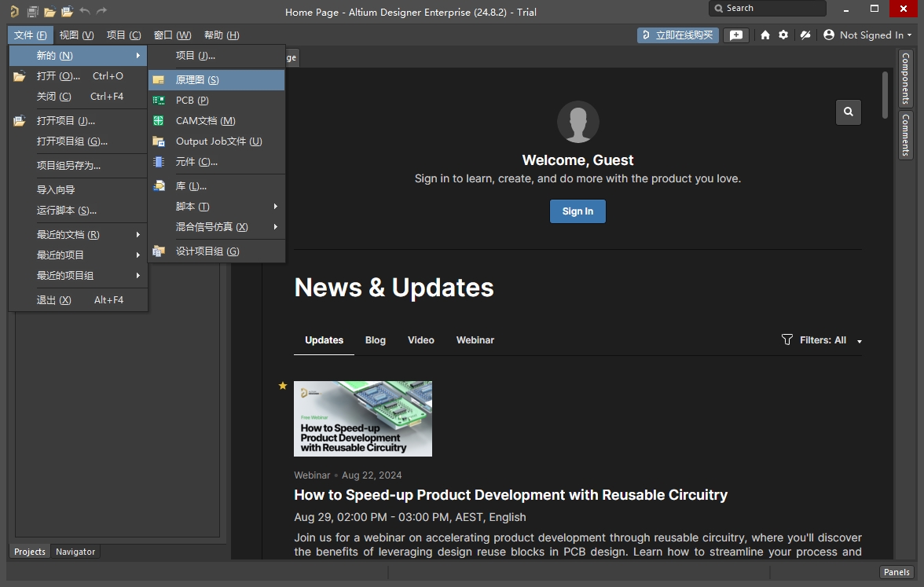The image size is (924, 587).
Task: Click the Save All icon in quick toolbar
Action: [x=32, y=11]
